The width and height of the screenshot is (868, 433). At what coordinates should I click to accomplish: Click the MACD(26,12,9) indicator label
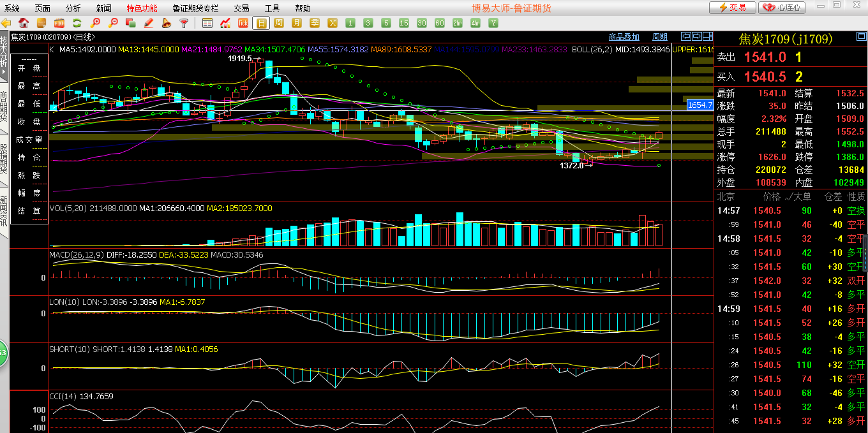[x=77, y=255]
